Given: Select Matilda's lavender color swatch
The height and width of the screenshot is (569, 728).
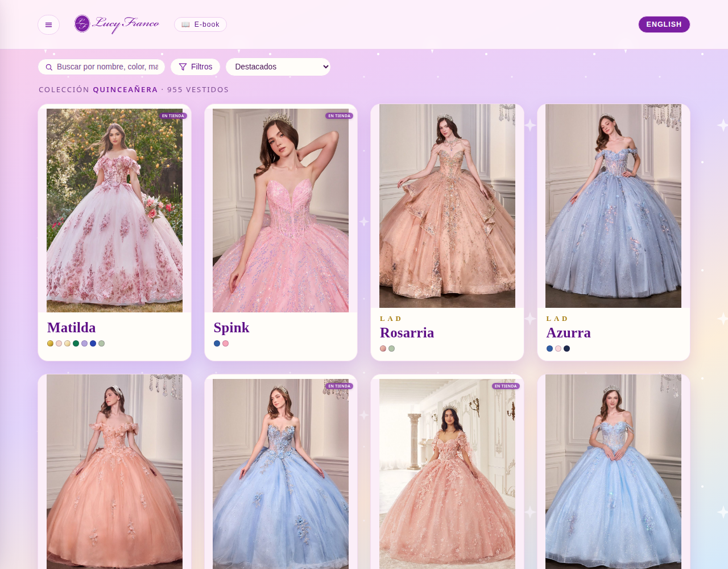Looking at the screenshot, I should pos(84,344).
